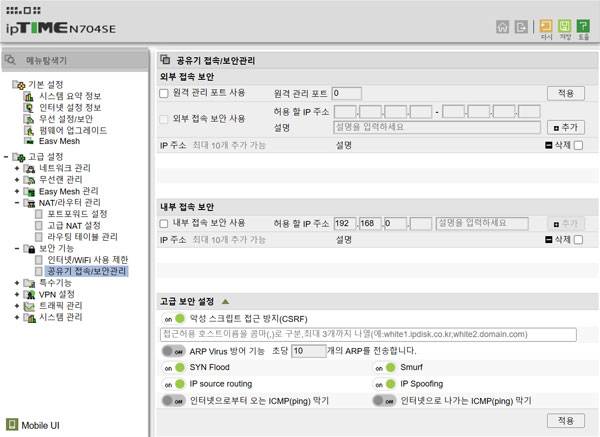Click the 추가 button for external IP
This screenshot has height=437, width=600.
pos(567,128)
